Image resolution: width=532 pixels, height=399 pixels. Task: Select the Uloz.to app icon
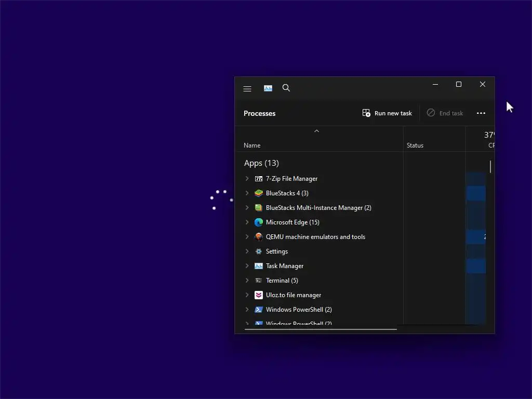point(259,295)
